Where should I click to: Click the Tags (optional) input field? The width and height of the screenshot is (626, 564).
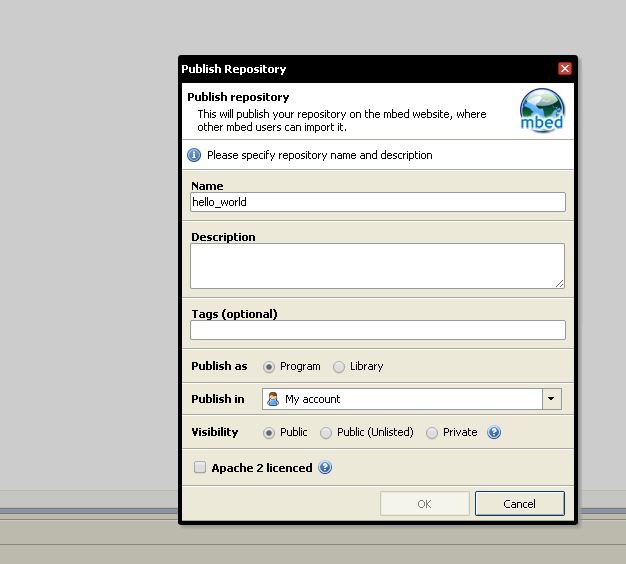click(x=378, y=330)
